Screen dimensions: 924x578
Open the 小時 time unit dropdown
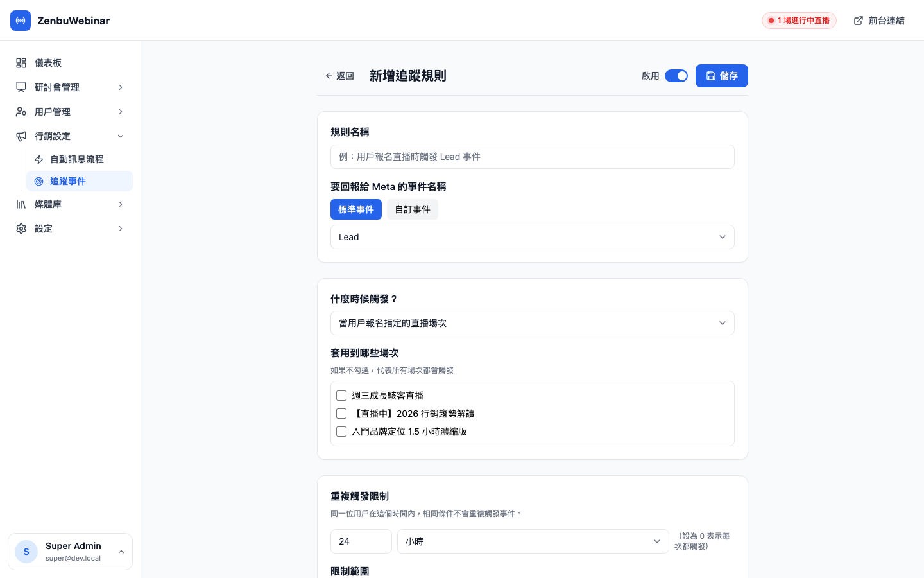533,541
